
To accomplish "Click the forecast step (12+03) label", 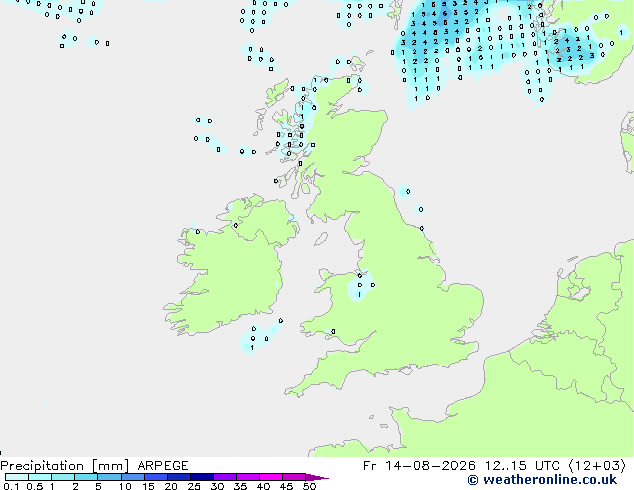I will click(x=597, y=466).
